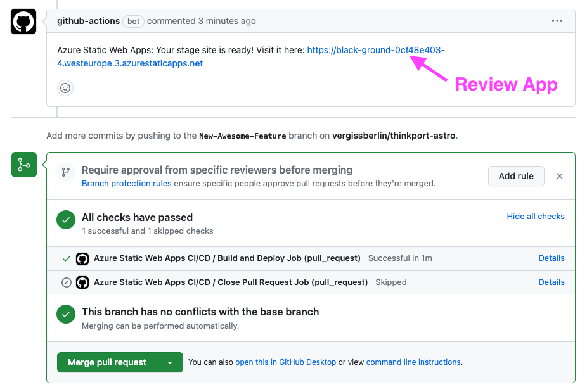Add an emoji reaction to the comment
The width and height of the screenshot is (587, 392).
(x=65, y=88)
